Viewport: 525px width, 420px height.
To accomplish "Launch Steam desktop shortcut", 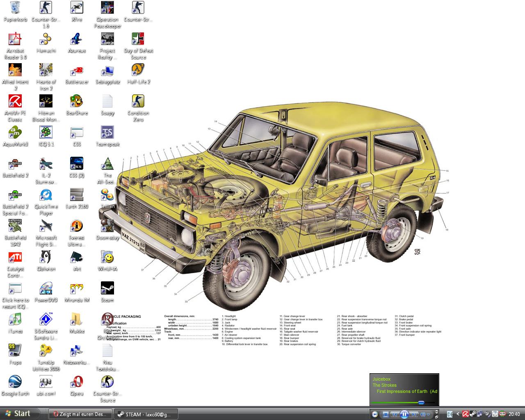I will coord(107,292).
